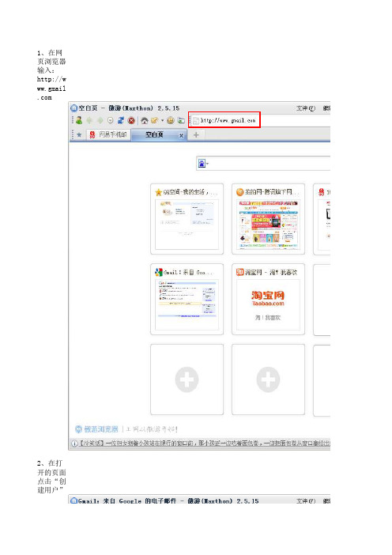Screen dimensions: 392x555
Task: Open the QQ空间 quick-access thumbnail
Action: 187,225
